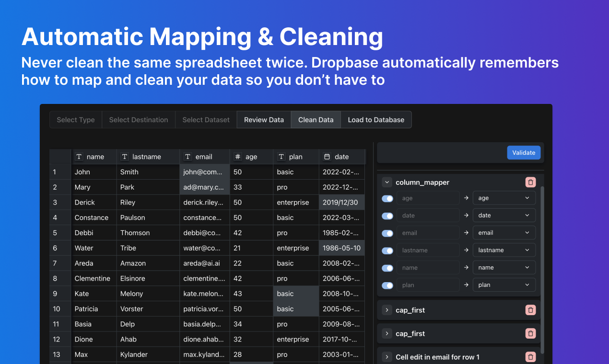Select the date column header
This screenshot has width=609, height=364.
(342, 157)
